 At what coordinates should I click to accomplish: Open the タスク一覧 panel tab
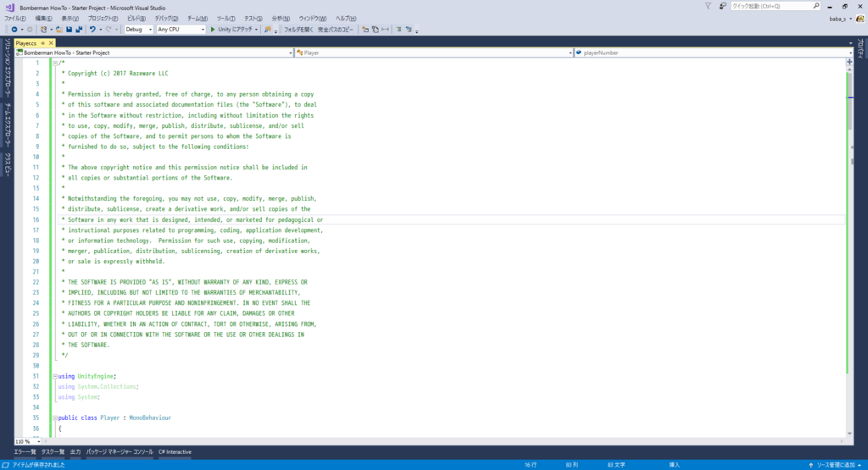tap(53, 452)
